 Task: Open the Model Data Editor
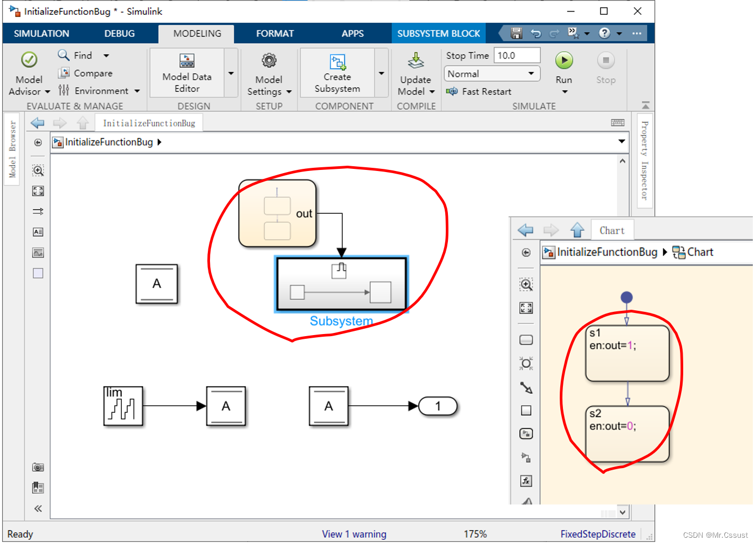click(187, 73)
